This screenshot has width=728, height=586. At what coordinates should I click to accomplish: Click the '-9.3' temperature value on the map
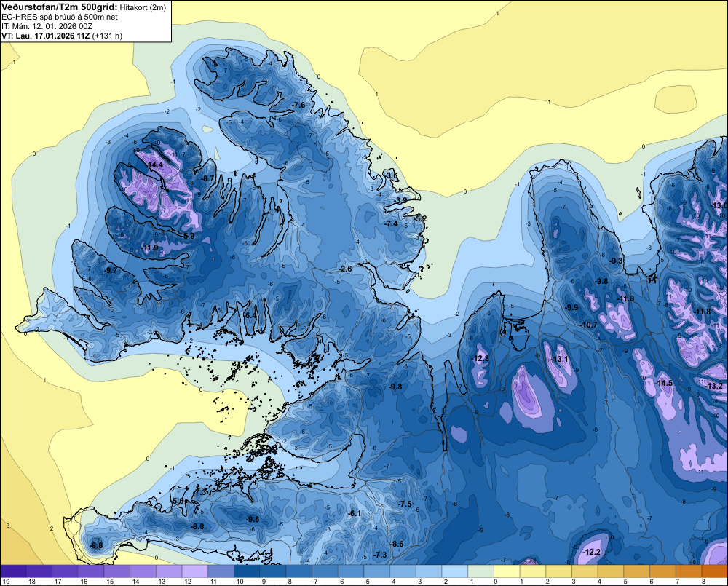pyautogui.click(x=615, y=261)
